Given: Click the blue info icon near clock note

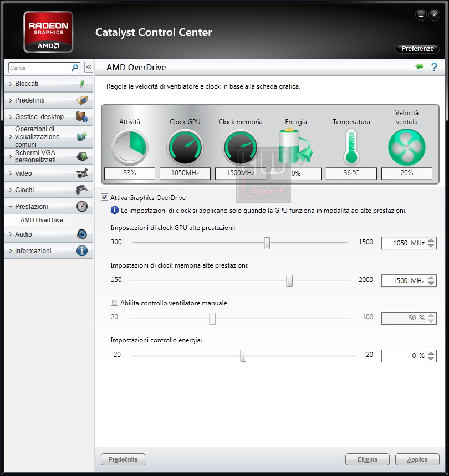Looking at the screenshot, I should pyautogui.click(x=114, y=210).
